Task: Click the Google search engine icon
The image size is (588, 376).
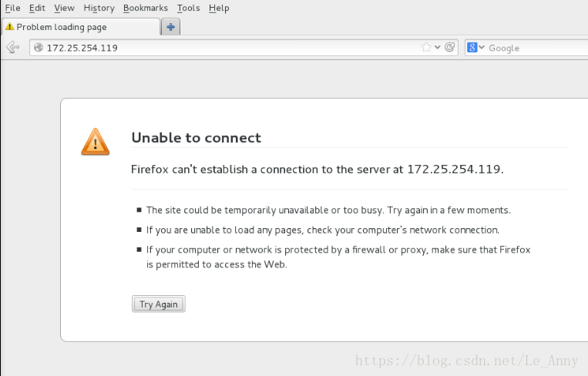Action: [x=472, y=48]
